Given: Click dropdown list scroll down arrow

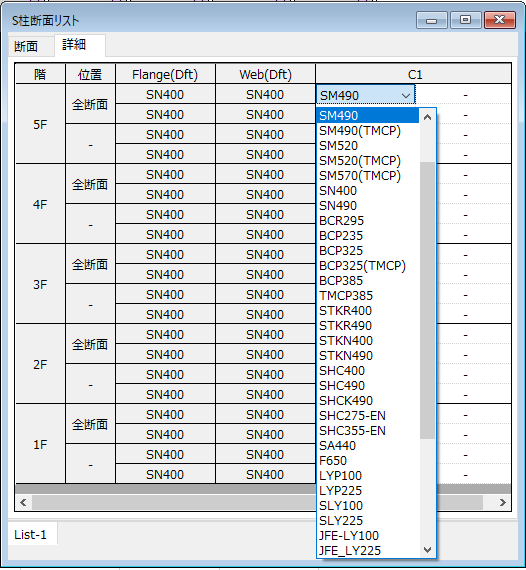Looking at the screenshot, I should tap(427, 550).
